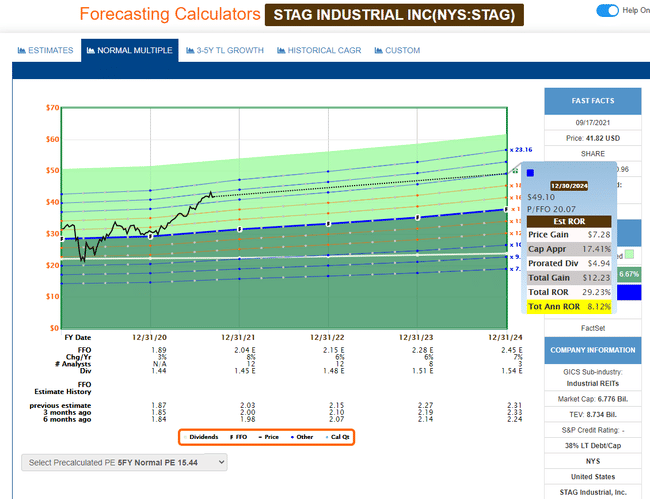
Task: Click the Estimates tab chart icon
Action: 22,50
